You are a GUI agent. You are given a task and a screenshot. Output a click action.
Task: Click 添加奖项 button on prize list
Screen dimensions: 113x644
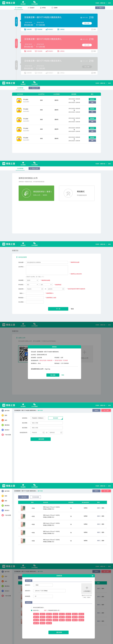tap(23, 497)
